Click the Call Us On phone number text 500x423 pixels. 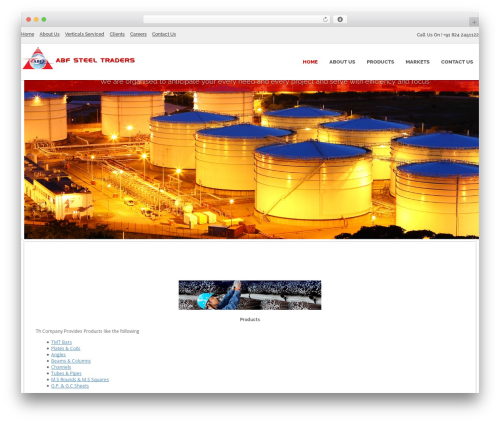pyautogui.click(x=448, y=35)
